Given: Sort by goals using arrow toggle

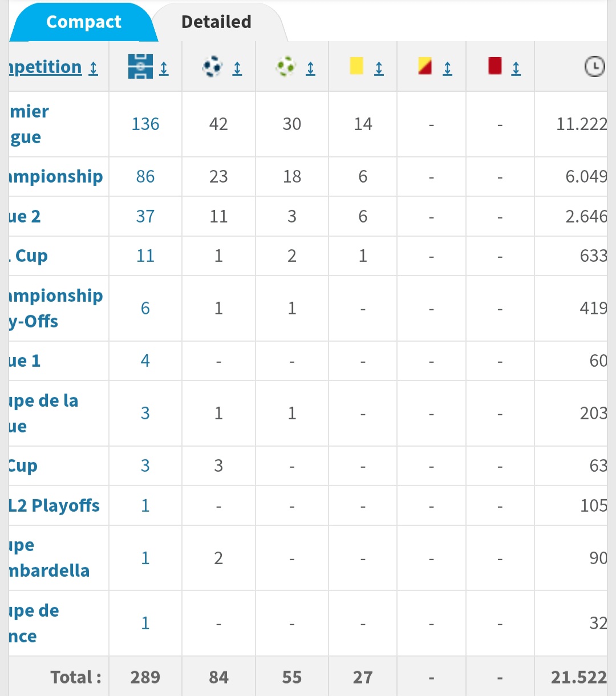Looking at the screenshot, I should click(x=237, y=68).
